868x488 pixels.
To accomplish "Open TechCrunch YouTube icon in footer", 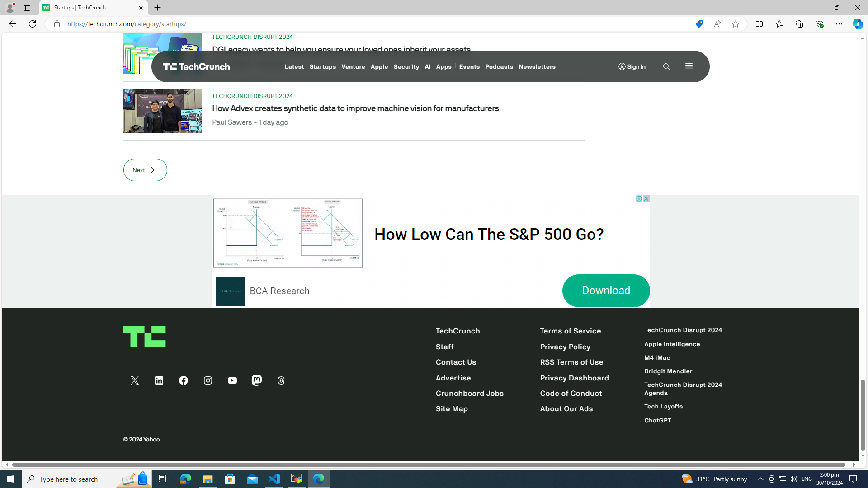I will pyautogui.click(x=232, y=380).
